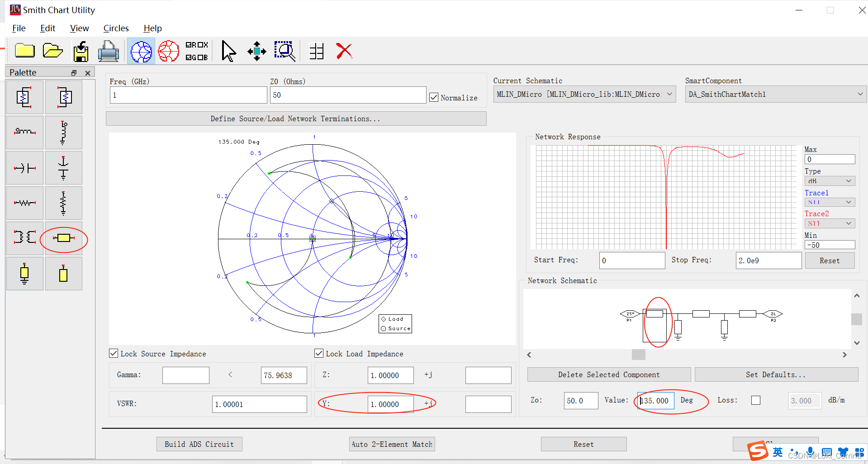The image size is (868, 464).
Task: Click the New file toolbar icon
Action: pos(25,51)
